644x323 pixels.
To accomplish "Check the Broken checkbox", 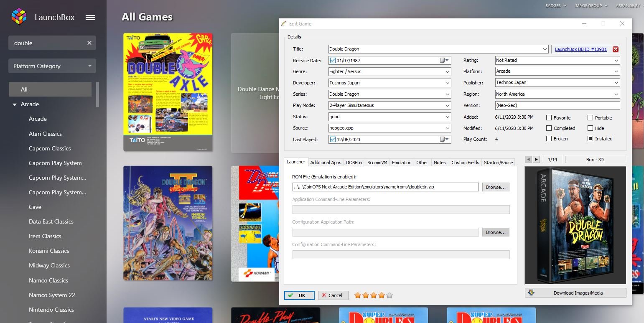I will (x=549, y=139).
